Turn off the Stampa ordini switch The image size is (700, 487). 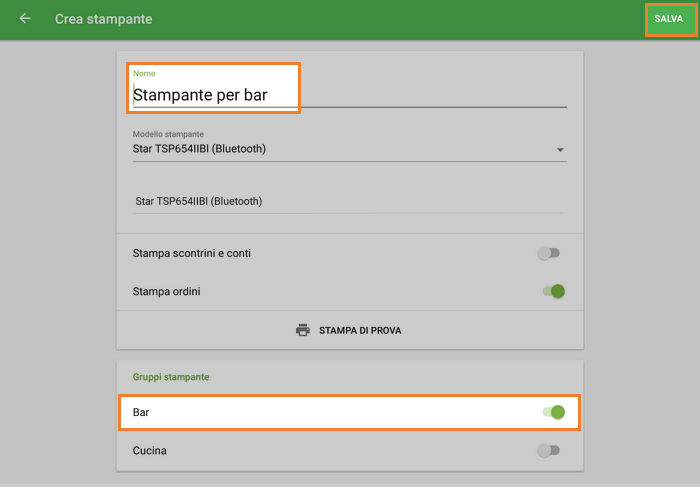point(553,292)
